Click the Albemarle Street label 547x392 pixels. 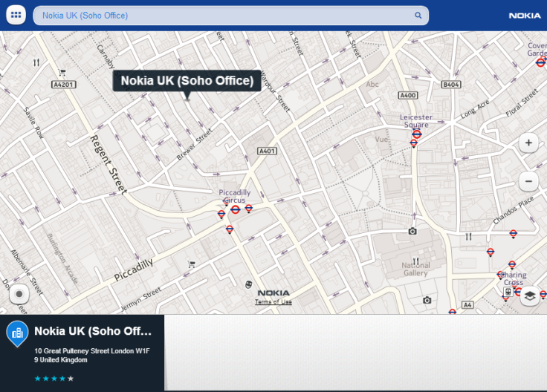[x=26, y=272]
